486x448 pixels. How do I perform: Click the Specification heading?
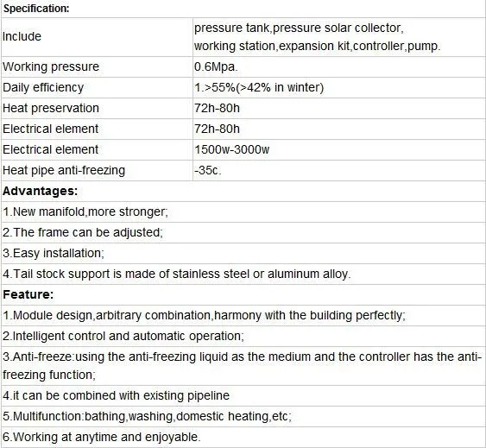click(x=36, y=9)
